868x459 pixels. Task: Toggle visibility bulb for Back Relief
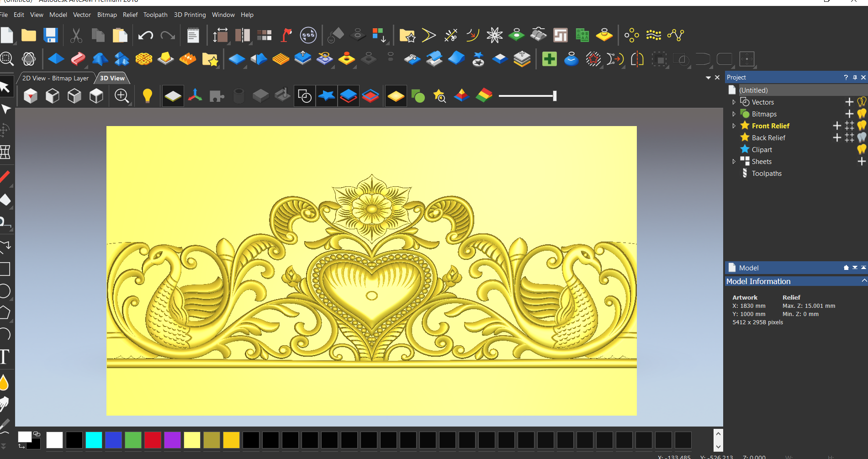coord(862,137)
